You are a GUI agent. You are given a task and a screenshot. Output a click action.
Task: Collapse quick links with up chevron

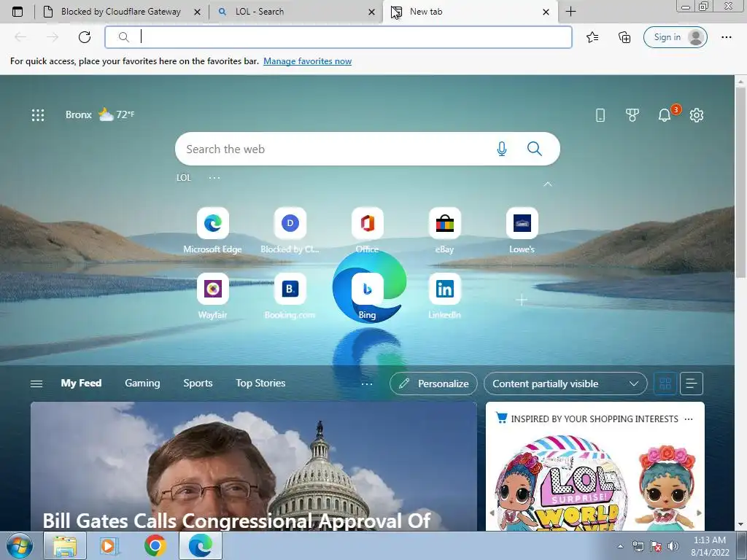click(x=547, y=184)
